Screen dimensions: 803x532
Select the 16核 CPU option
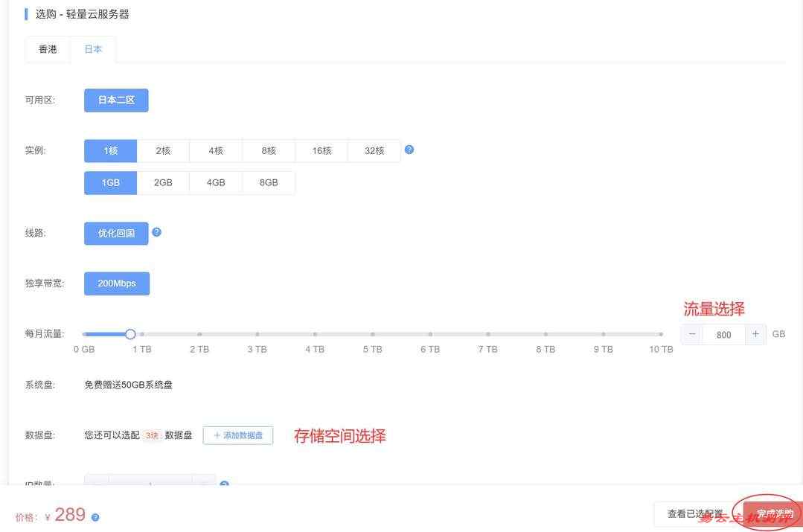(x=321, y=150)
